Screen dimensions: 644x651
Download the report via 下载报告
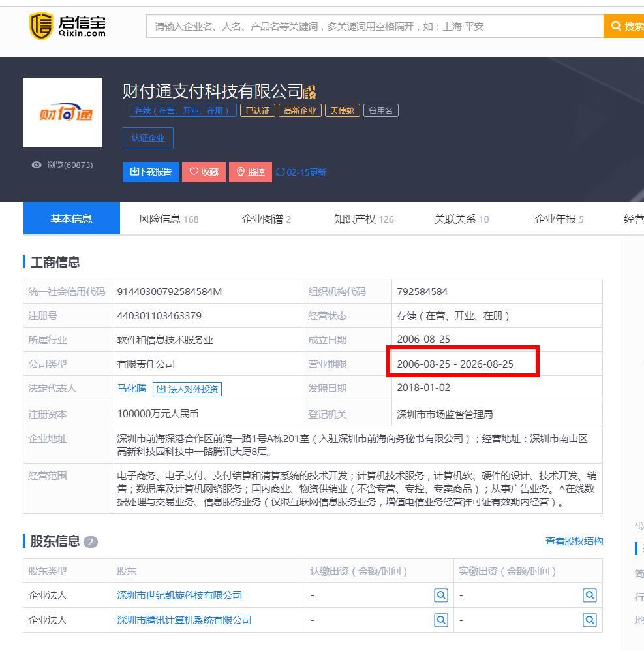151,172
